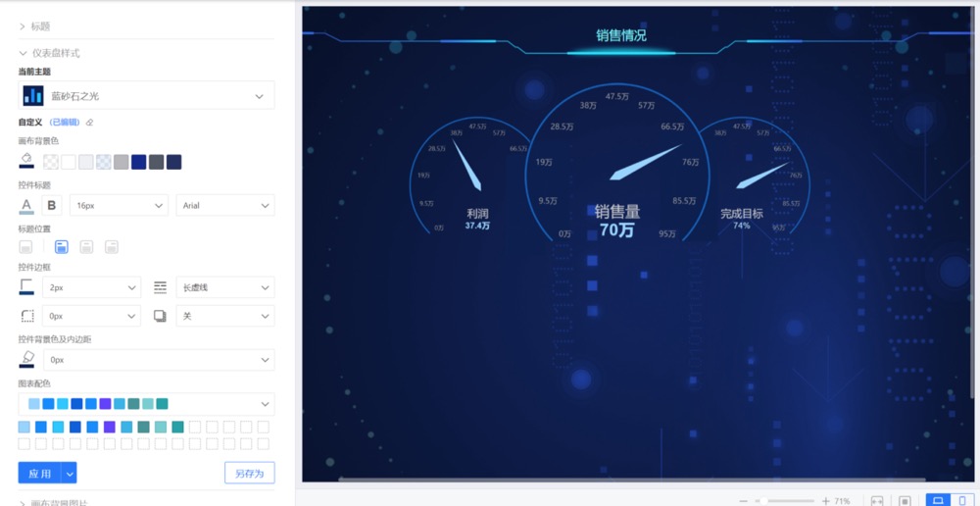Open the widget title font color picker
980x506 pixels.
point(26,205)
